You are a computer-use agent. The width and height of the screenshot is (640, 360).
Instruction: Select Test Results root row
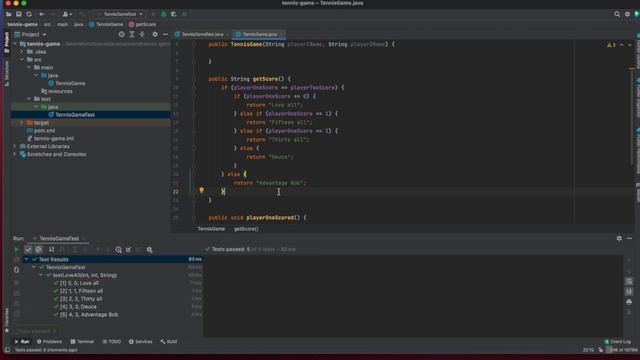click(x=113, y=260)
